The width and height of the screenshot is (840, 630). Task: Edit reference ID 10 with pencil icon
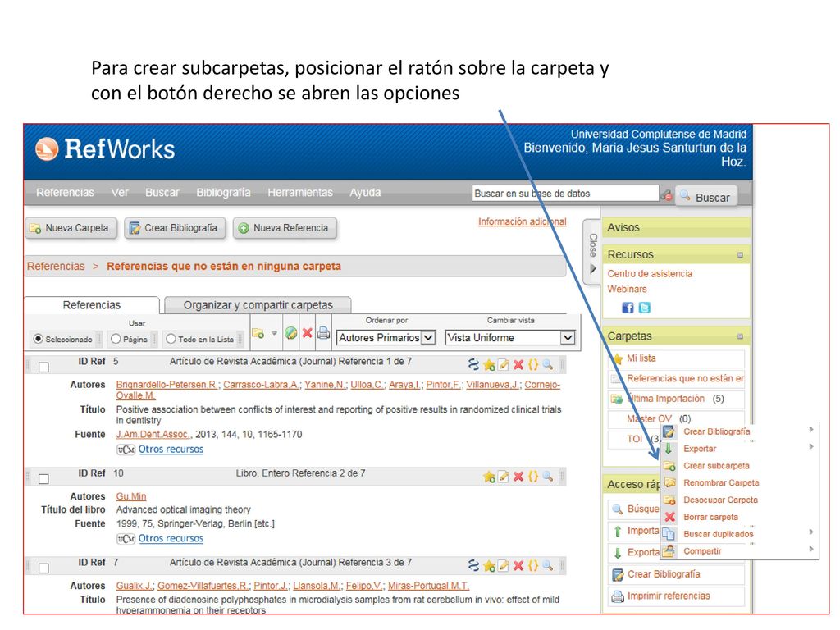[x=504, y=477]
